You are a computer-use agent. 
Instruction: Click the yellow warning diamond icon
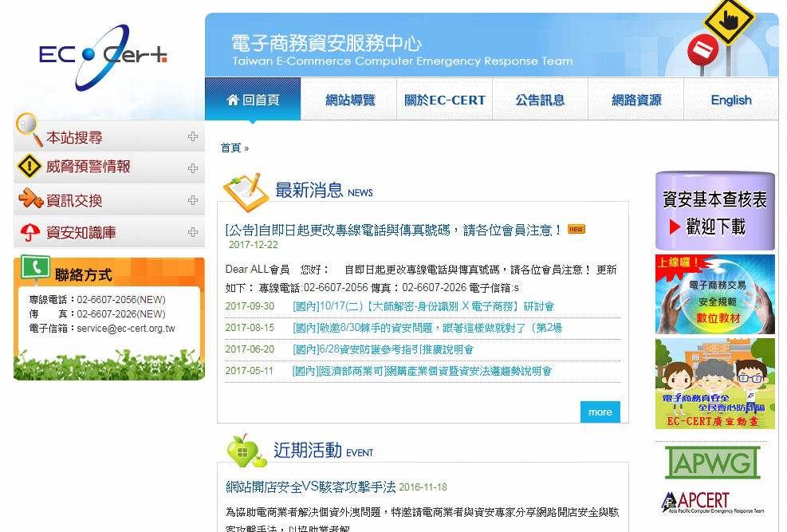(x=30, y=166)
